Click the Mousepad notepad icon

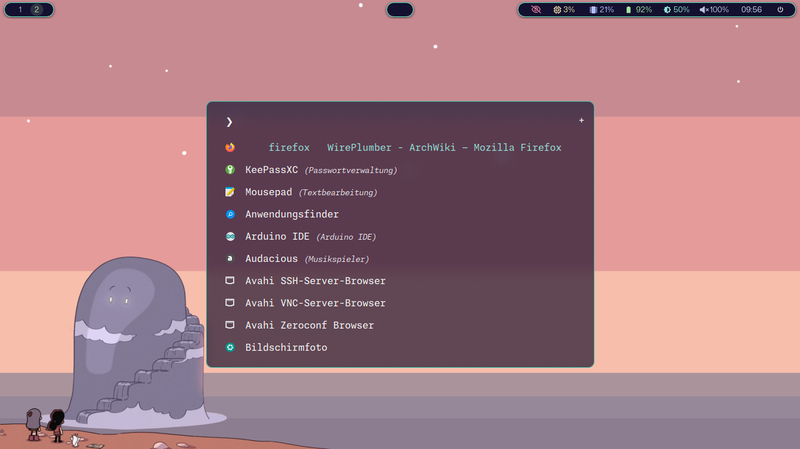230,192
